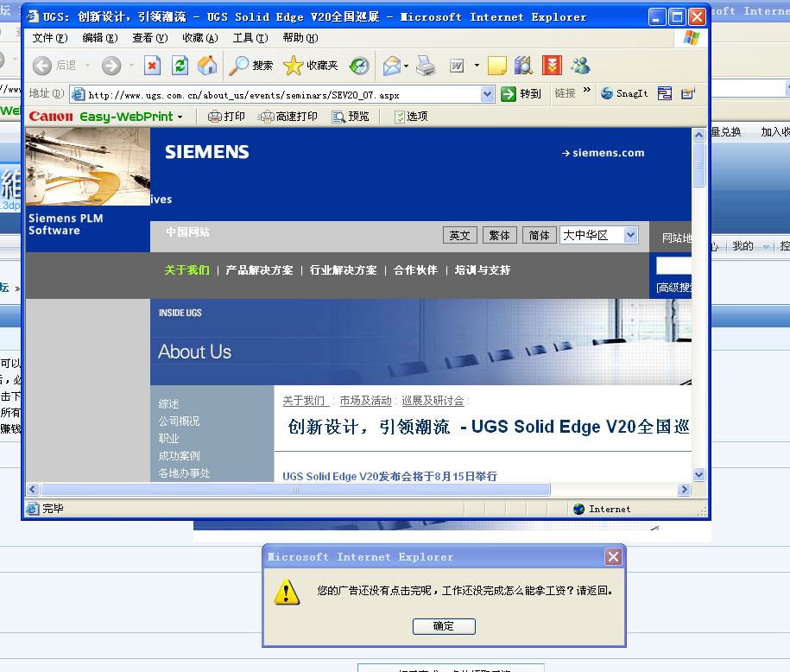
Task: Go to Home page icon
Action: coord(207,66)
